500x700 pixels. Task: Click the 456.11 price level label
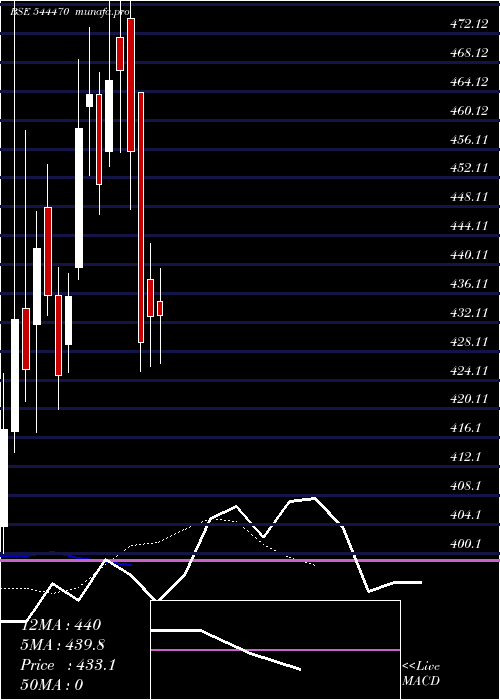[469, 140]
